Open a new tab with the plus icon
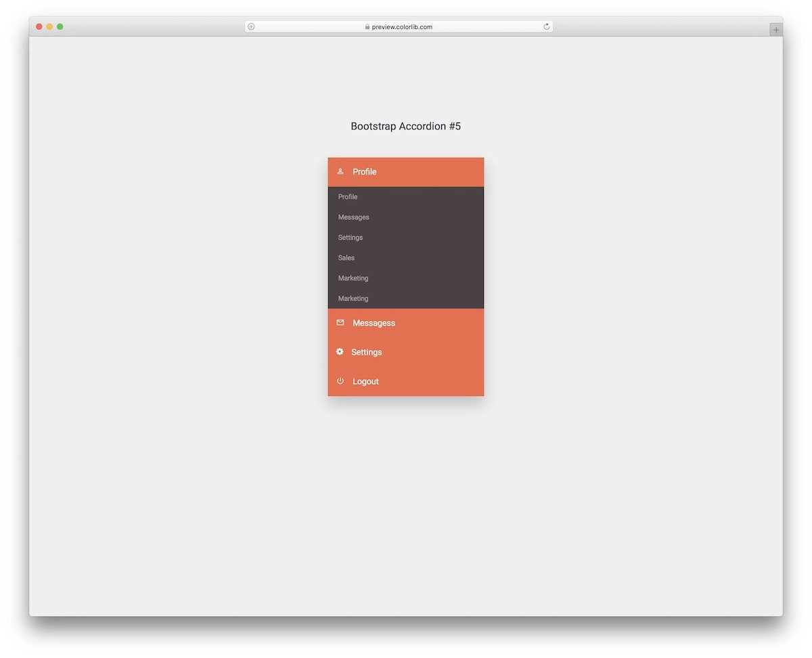Image resolution: width=812 pixels, height=658 pixels. (x=775, y=29)
